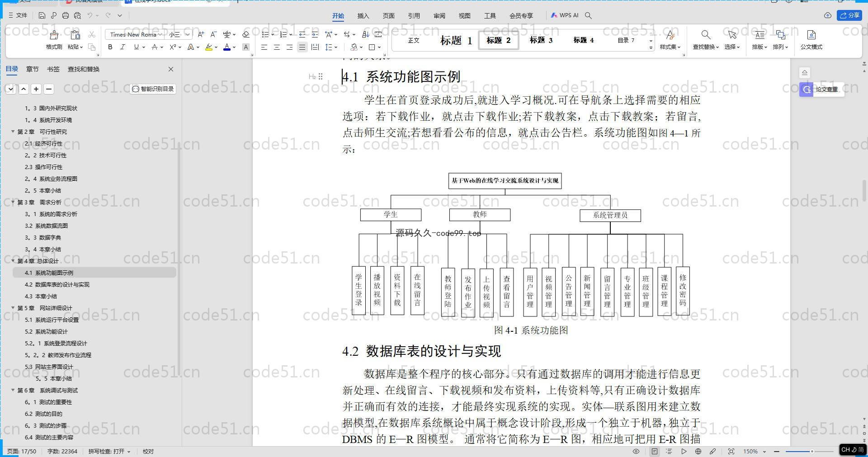
Task: Collapse 第5章 网站详细设计 in outline
Action: pos(13,308)
